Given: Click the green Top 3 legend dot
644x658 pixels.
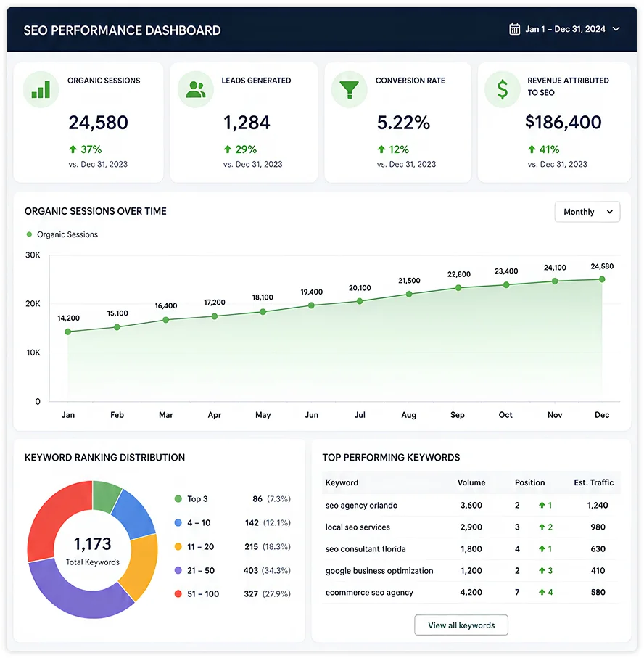Looking at the screenshot, I should (x=178, y=498).
